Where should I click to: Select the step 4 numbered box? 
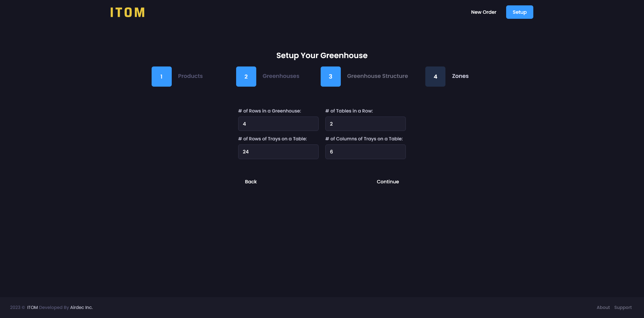click(x=435, y=77)
